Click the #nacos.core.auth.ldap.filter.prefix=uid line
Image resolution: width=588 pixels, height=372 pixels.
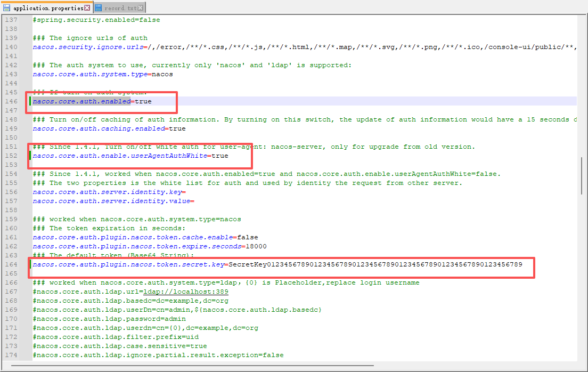point(116,337)
